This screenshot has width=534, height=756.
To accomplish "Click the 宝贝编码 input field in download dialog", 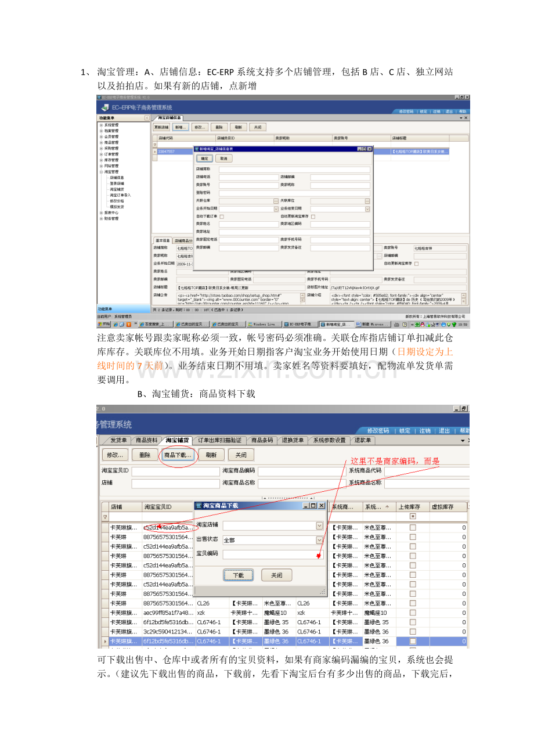I will (x=273, y=555).
